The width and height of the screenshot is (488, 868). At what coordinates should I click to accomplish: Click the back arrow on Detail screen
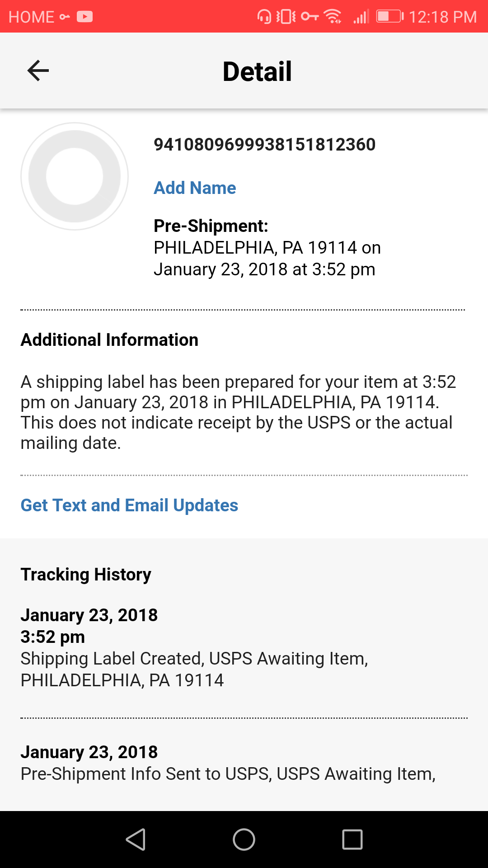(x=38, y=71)
